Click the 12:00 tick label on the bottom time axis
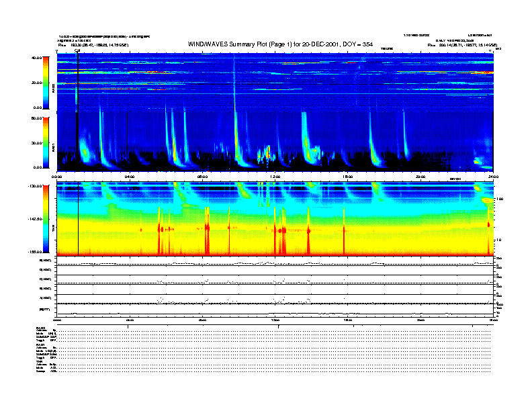Screen dimensions: 532x411 click(275, 320)
